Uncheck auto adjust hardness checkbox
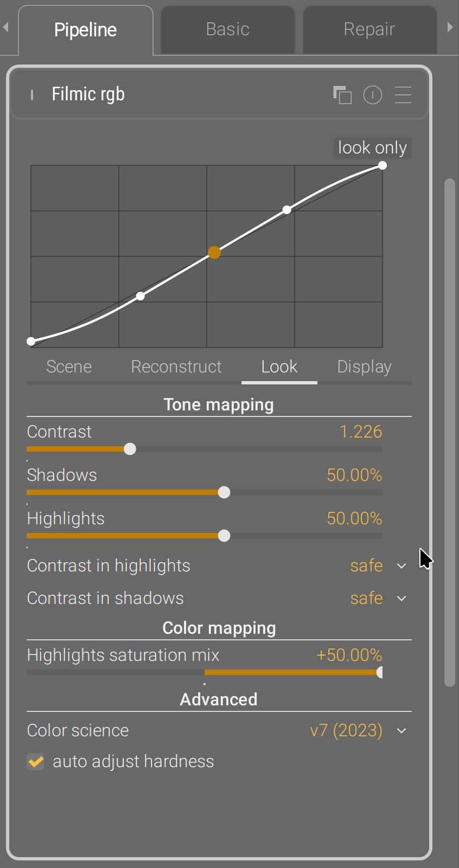 click(x=36, y=762)
